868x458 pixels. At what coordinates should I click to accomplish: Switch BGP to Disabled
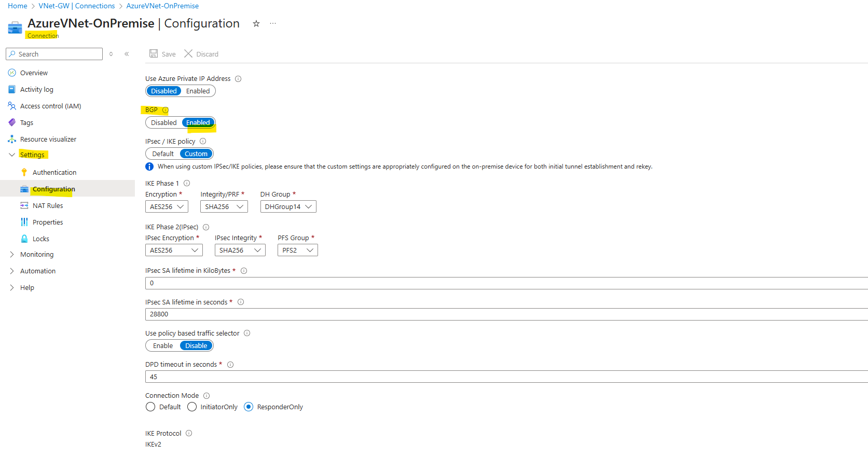(x=164, y=122)
